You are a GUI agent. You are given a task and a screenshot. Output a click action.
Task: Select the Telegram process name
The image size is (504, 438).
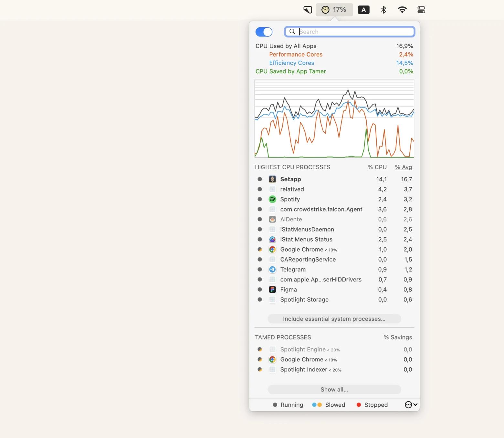293,269
